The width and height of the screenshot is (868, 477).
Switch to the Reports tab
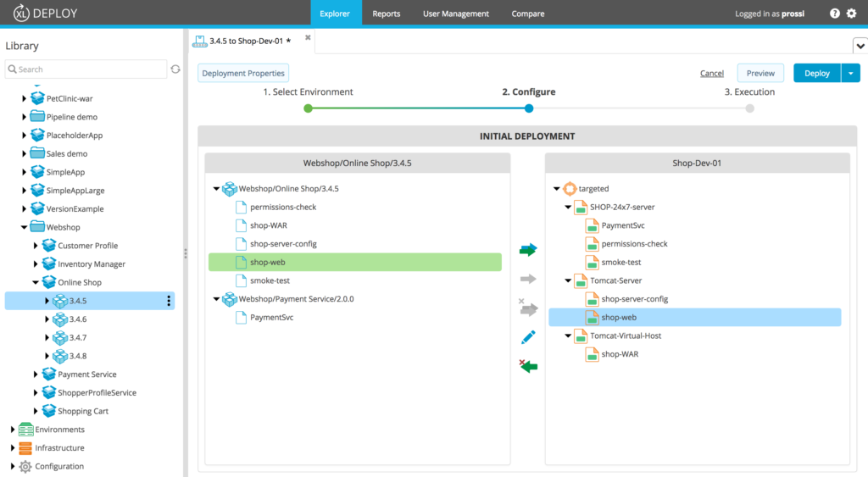pyautogui.click(x=387, y=14)
